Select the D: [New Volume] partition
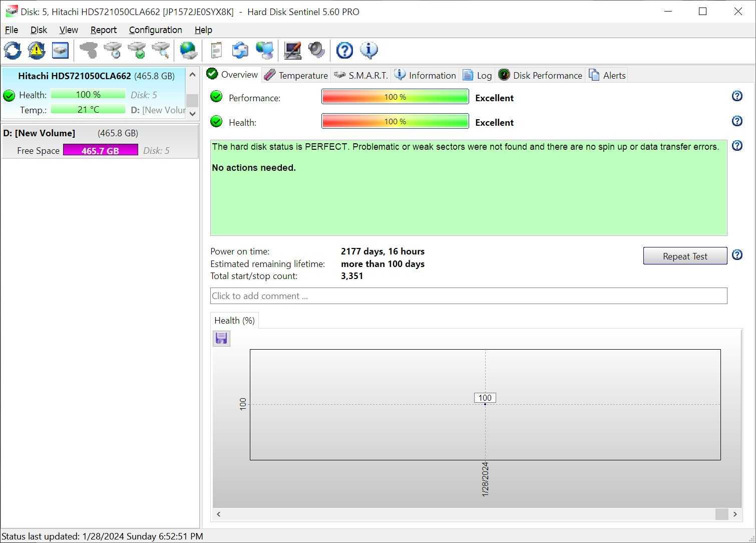The height and width of the screenshot is (543, 756). pyautogui.click(x=100, y=142)
